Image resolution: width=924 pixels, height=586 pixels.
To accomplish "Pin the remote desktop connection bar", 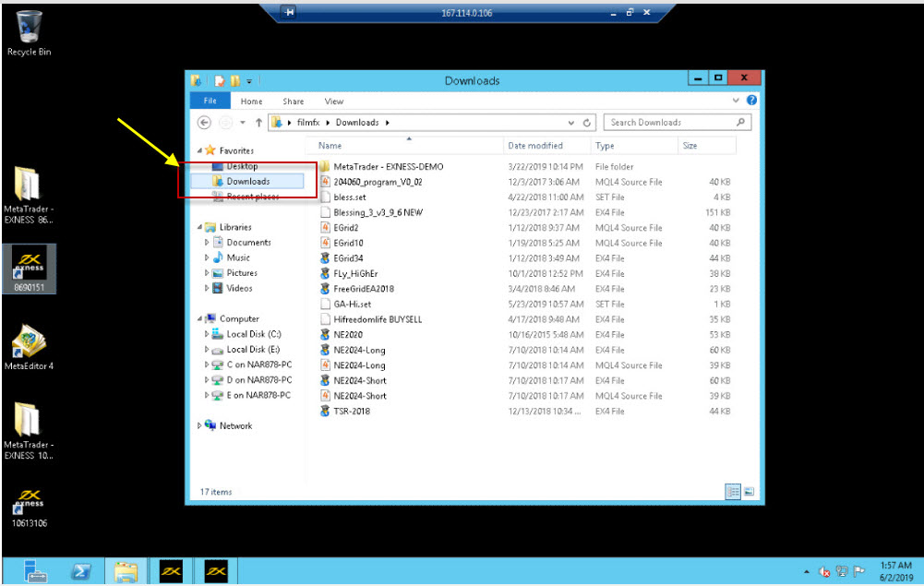I will (291, 12).
